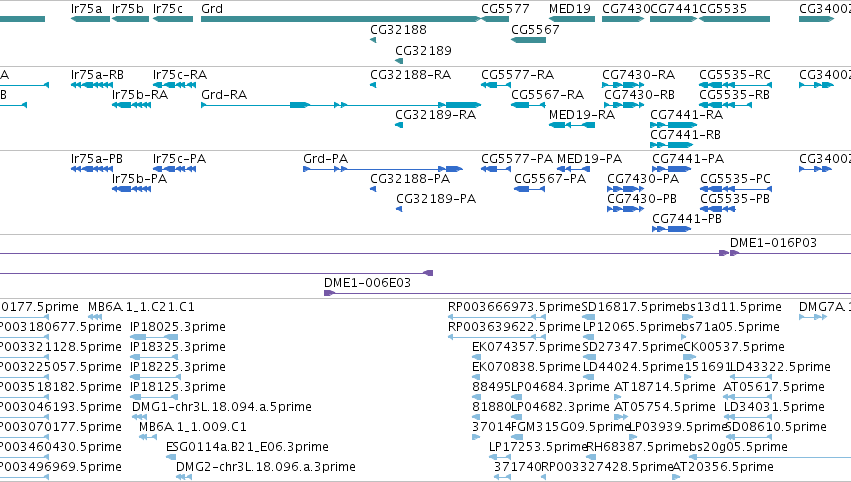Select the Ir75b-PA protein feature
The height and width of the screenshot is (482, 851).
pyautogui.click(x=131, y=189)
